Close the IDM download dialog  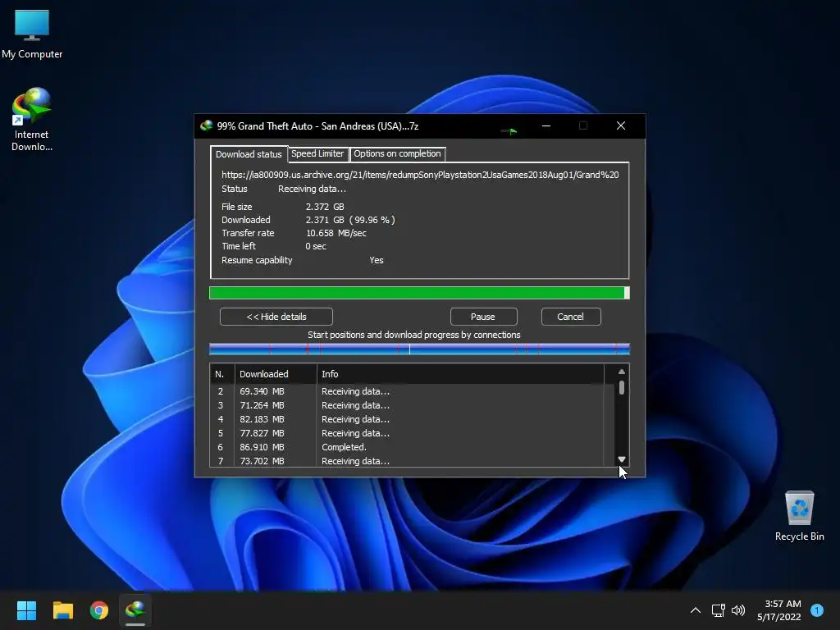tap(621, 126)
